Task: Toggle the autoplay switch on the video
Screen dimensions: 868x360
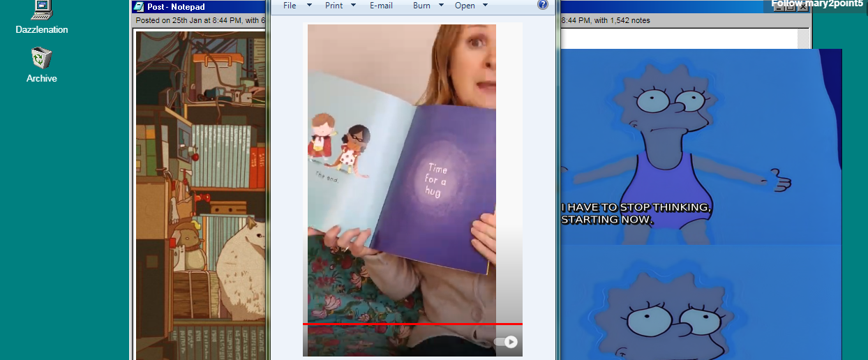Action: [x=506, y=342]
